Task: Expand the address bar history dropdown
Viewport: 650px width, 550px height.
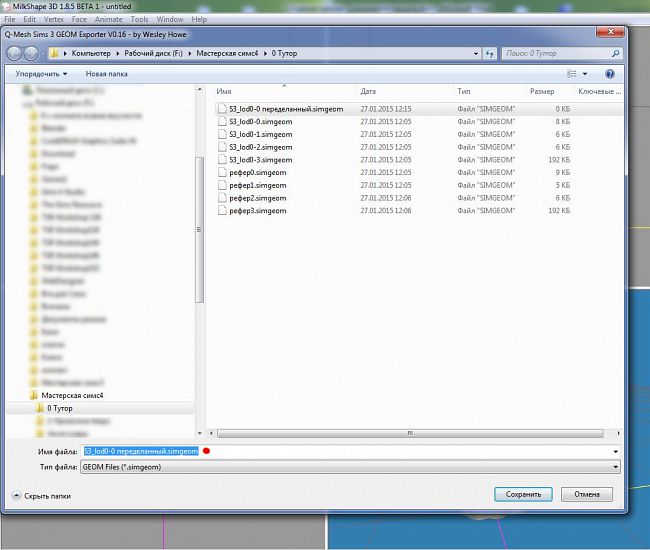Action: (475, 53)
